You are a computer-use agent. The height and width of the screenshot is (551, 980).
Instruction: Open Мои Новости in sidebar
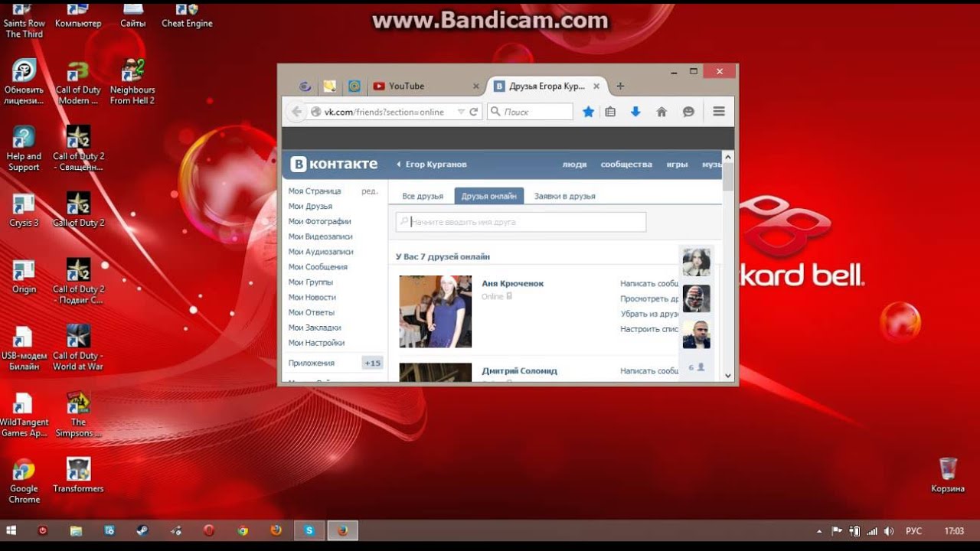pos(312,297)
